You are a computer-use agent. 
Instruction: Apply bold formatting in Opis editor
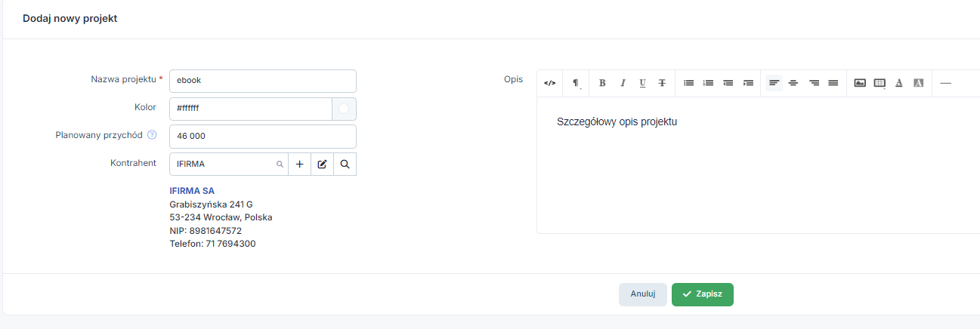602,83
